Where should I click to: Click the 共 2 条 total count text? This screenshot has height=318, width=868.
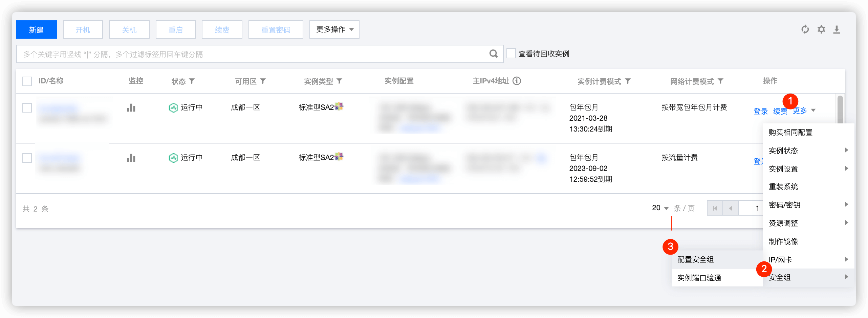pyautogui.click(x=36, y=209)
